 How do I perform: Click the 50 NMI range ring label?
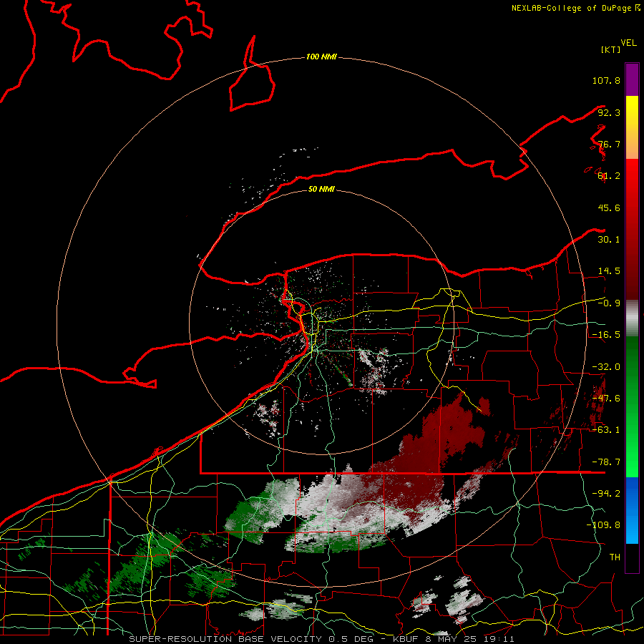click(321, 189)
